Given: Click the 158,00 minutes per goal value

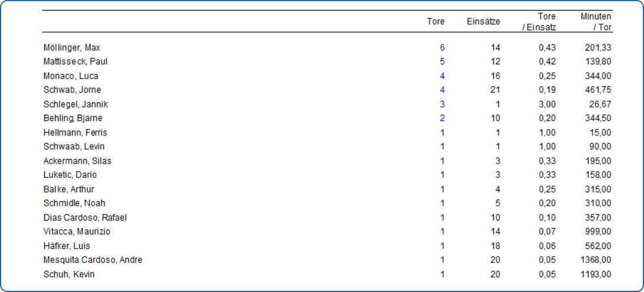Looking at the screenshot, I should (598, 175).
